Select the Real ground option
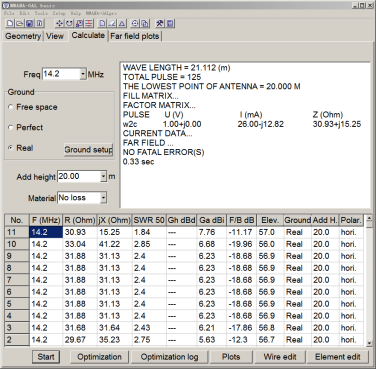Viewport: 376px width, 369px height. click(x=20, y=148)
